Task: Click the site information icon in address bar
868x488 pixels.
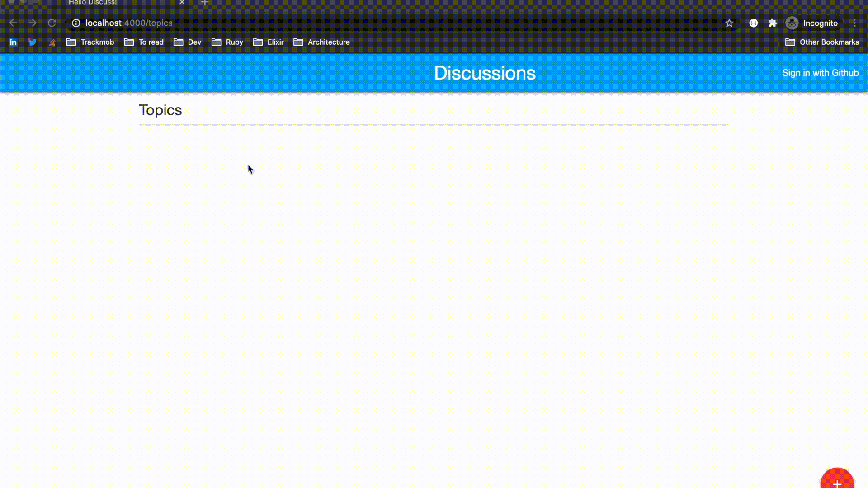Action: click(76, 23)
